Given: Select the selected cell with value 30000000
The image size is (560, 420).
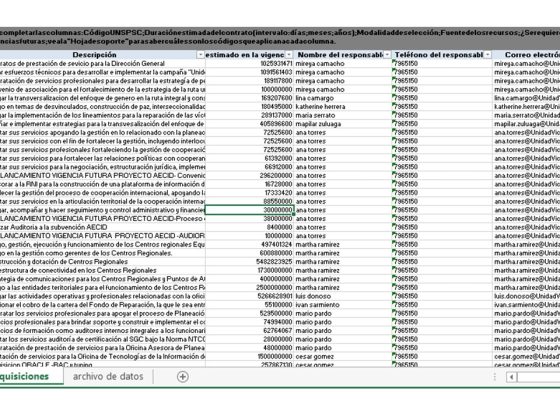Looking at the screenshot, I should (x=249, y=210).
